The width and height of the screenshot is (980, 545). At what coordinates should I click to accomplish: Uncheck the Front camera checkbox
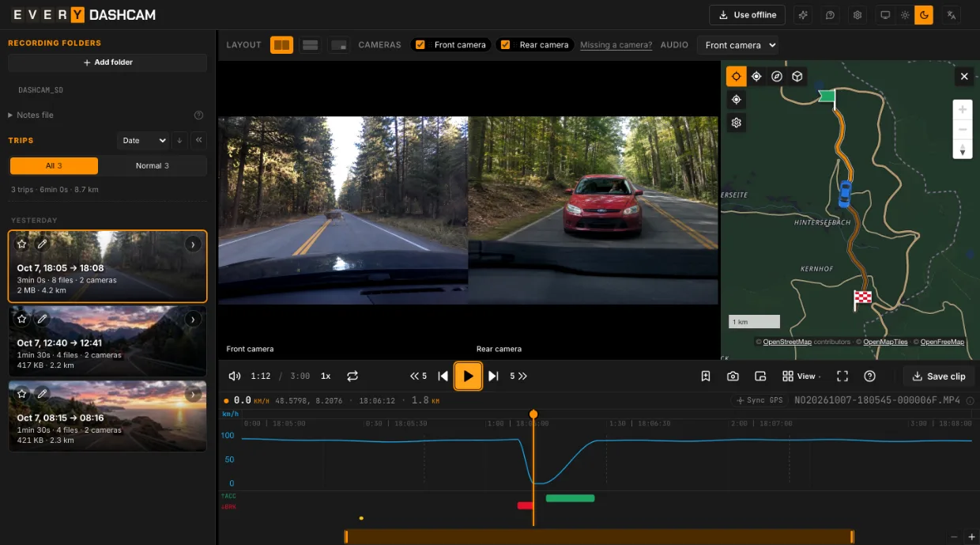coord(420,45)
